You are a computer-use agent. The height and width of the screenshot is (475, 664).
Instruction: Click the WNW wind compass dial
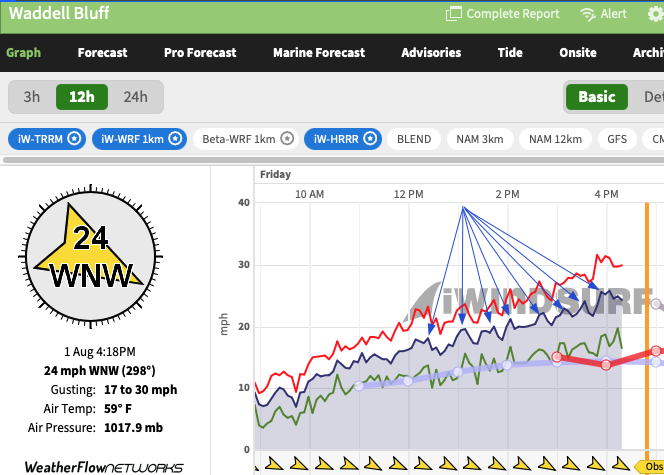(x=90, y=256)
